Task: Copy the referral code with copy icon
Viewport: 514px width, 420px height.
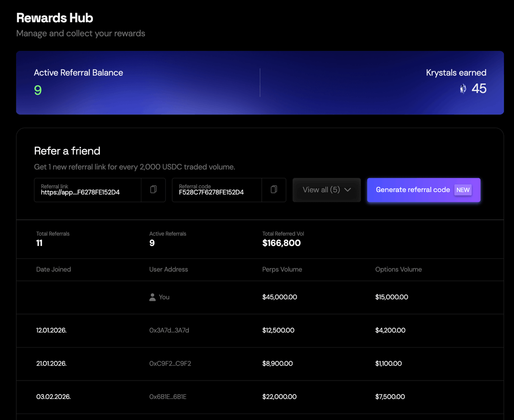Action: [x=274, y=189]
